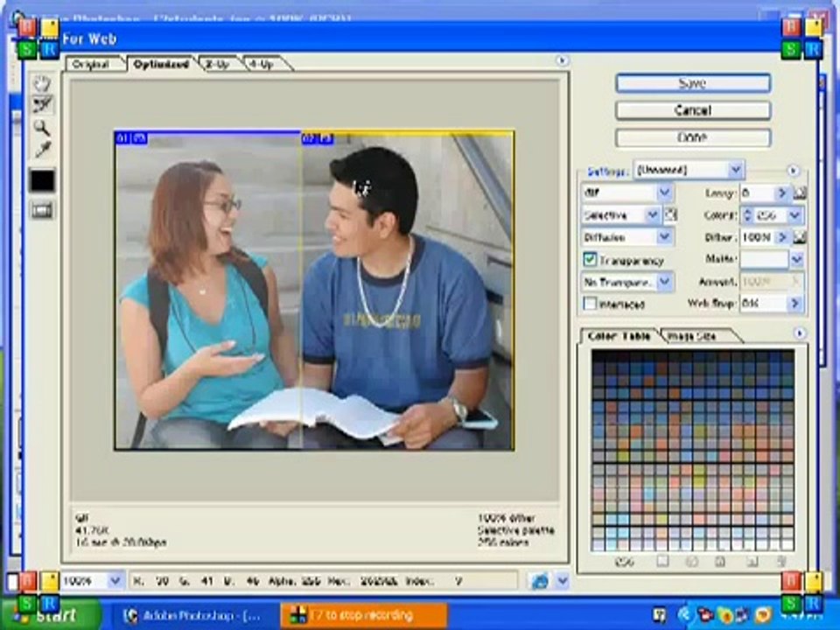Select the Hand tool
This screenshot has height=630, width=840.
point(42,83)
